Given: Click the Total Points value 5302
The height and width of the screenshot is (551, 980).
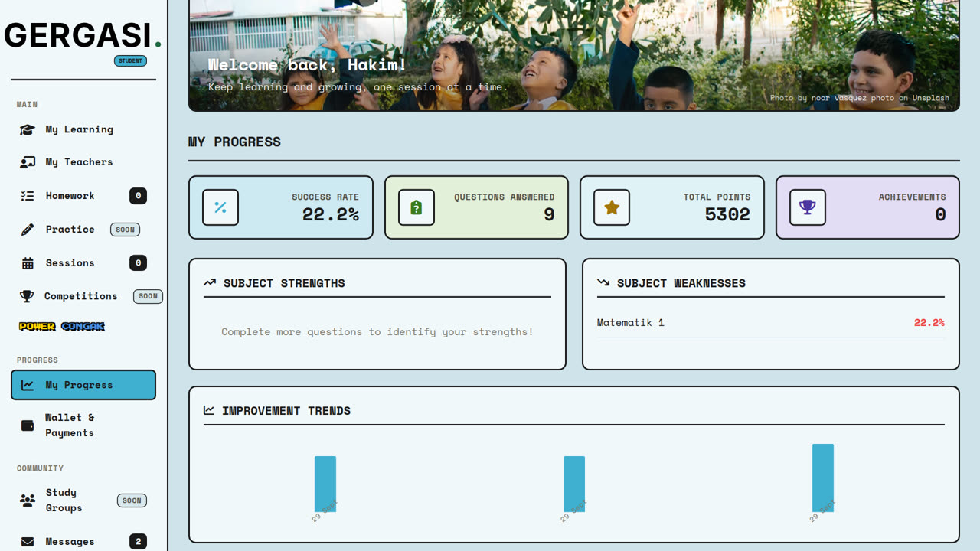Looking at the screenshot, I should 727,214.
